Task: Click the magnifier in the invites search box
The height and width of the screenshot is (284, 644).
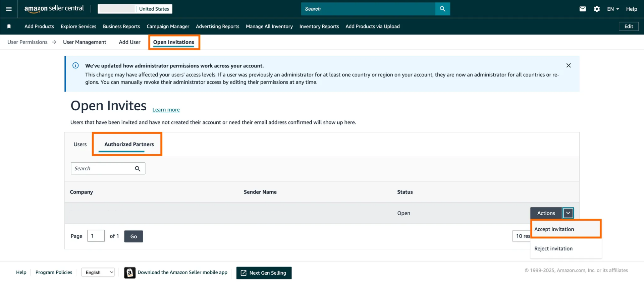Action: (138, 169)
